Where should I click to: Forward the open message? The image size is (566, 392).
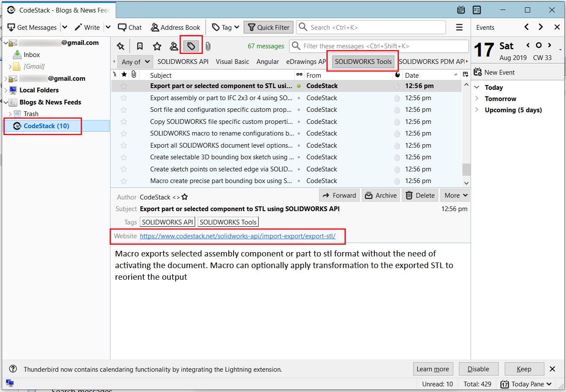pos(339,196)
